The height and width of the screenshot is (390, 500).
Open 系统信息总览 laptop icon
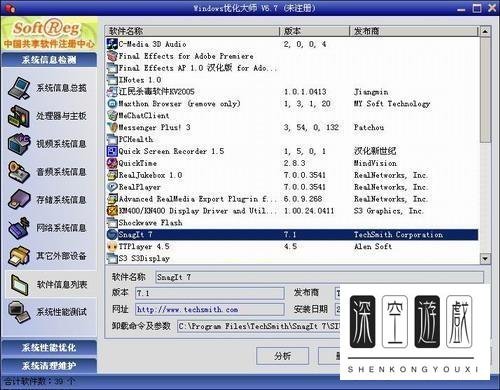point(20,88)
